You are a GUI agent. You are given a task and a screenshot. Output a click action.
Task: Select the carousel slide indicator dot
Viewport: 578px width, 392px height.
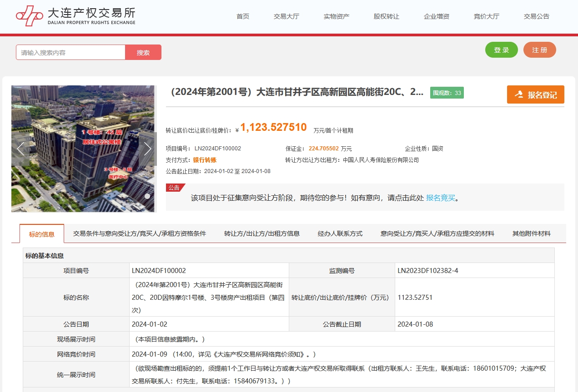[146, 196]
